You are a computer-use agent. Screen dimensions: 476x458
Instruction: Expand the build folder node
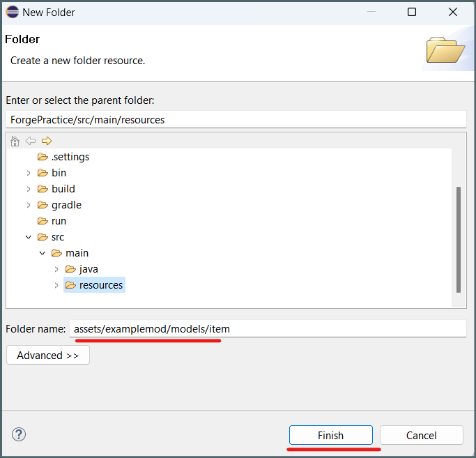(29, 189)
